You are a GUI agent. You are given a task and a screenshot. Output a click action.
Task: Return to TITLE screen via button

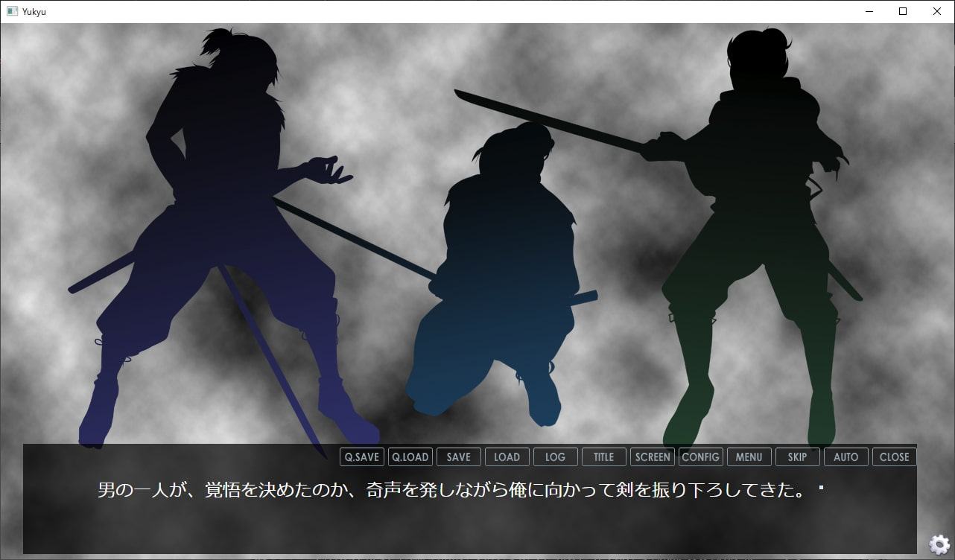[603, 457]
